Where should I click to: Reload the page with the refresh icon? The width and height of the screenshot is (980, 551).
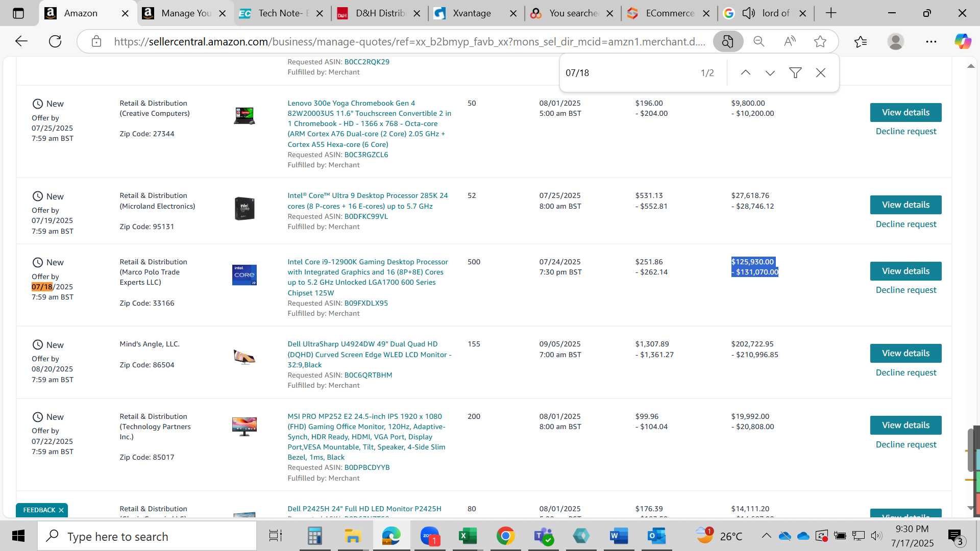tap(55, 41)
